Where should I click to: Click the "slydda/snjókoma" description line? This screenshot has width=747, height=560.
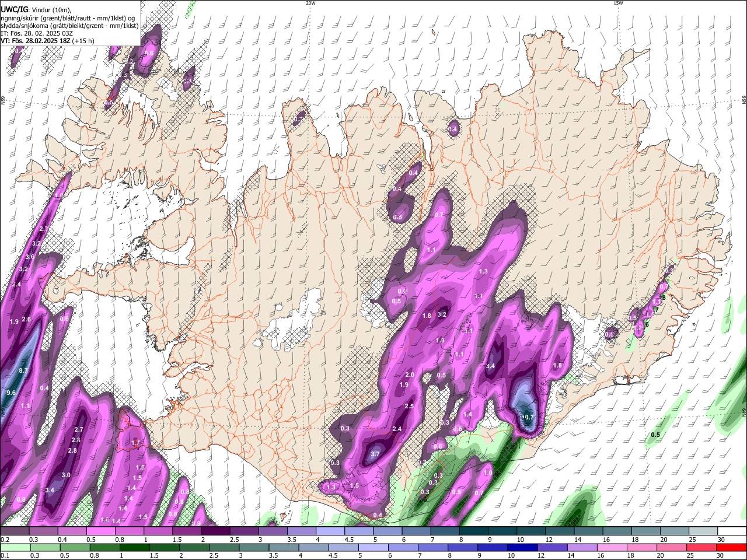(69, 26)
